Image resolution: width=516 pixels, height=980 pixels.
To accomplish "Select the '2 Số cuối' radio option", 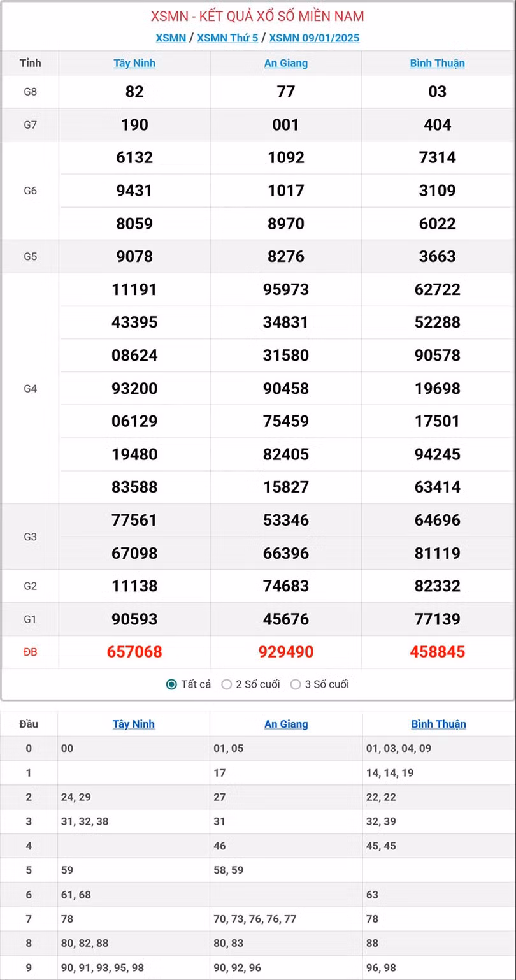I will (227, 684).
